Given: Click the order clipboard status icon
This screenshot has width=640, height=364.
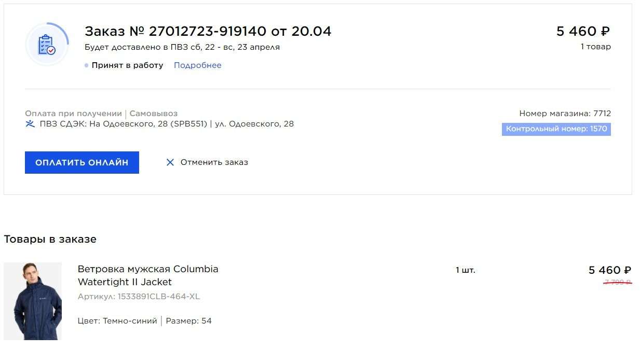Looking at the screenshot, I should tap(47, 45).
